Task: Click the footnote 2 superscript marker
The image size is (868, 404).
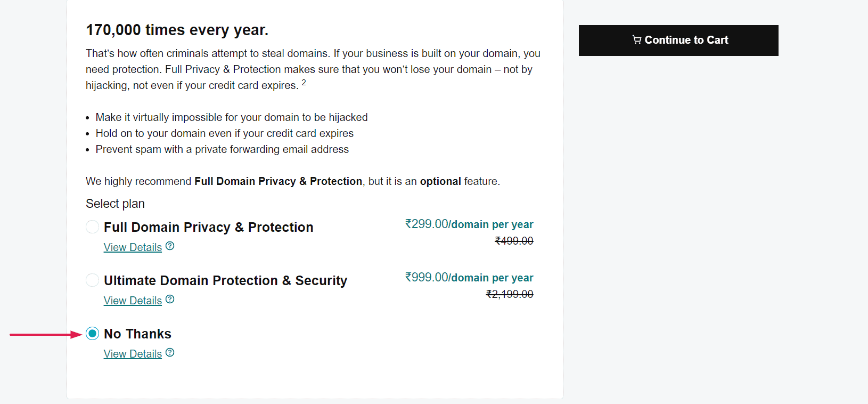Action: pyautogui.click(x=304, y=83)
